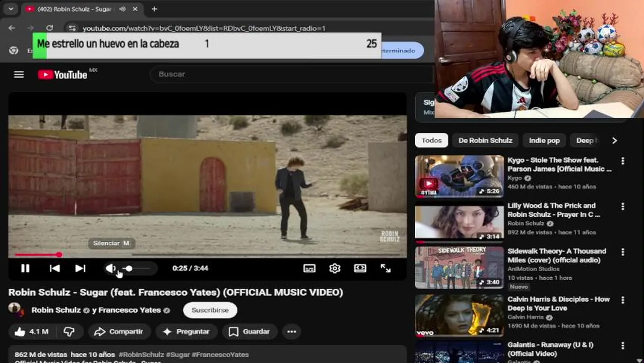This screenshot has height=363, width=644.
Task: Go to previous video
Action: [55, 268]
